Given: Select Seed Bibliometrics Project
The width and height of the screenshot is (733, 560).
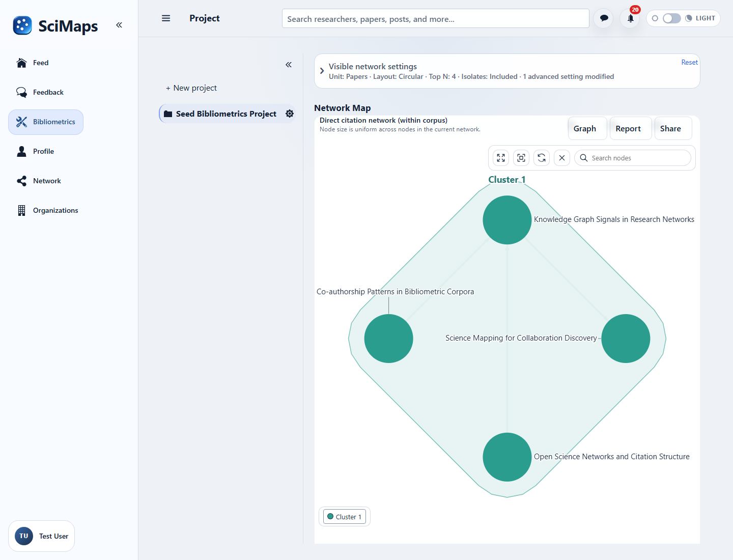Looking at the screenshot, I should tap(226, 114).
